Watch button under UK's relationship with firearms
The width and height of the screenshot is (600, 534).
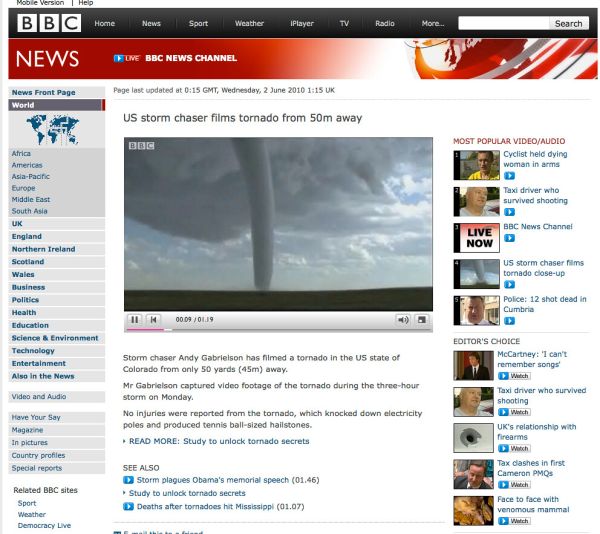click(514, 448)
